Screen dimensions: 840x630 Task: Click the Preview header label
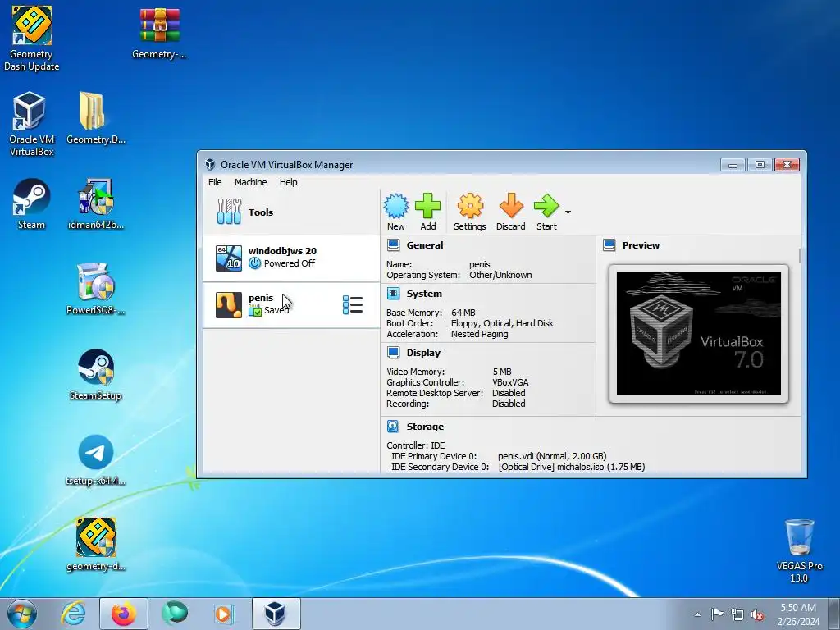point(641,245)
